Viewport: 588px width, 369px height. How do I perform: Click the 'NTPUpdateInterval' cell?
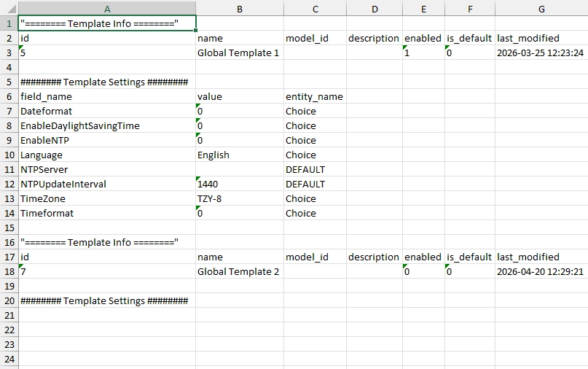(107, 184)
